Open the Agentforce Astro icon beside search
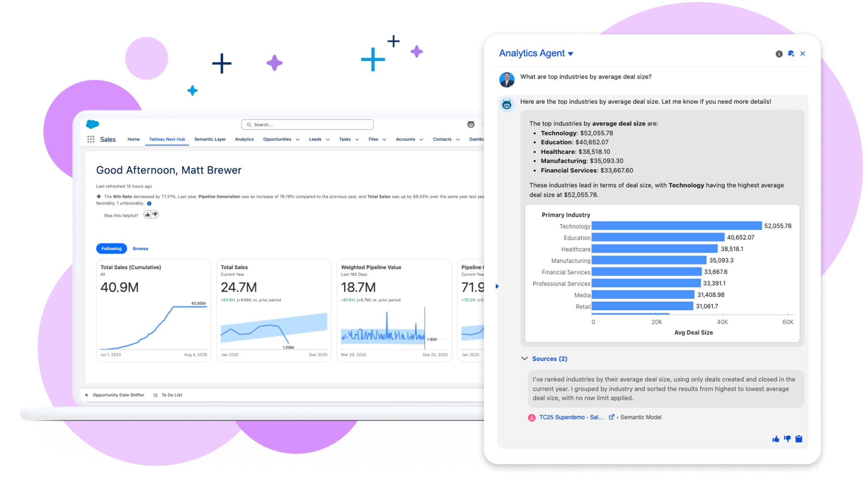Screen dimensions: 868x488 pos(471,124)
